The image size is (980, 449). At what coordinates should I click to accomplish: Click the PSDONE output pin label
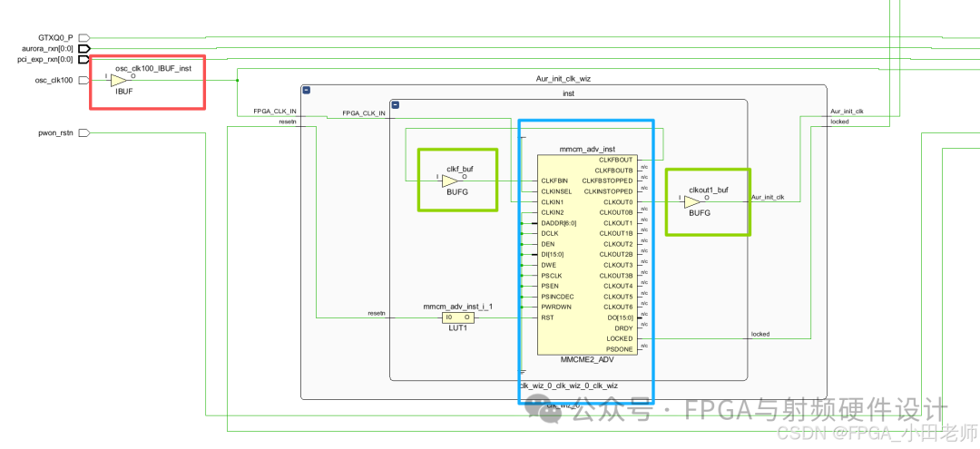pyautogui.click(x=620, y=349)
